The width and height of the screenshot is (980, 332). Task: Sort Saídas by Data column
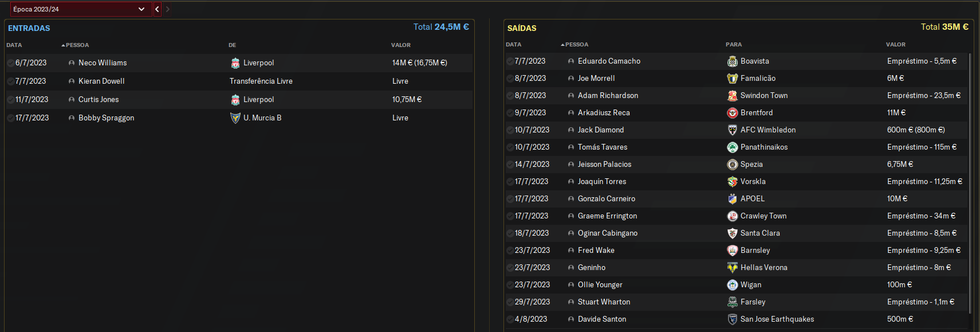[514, 44]
